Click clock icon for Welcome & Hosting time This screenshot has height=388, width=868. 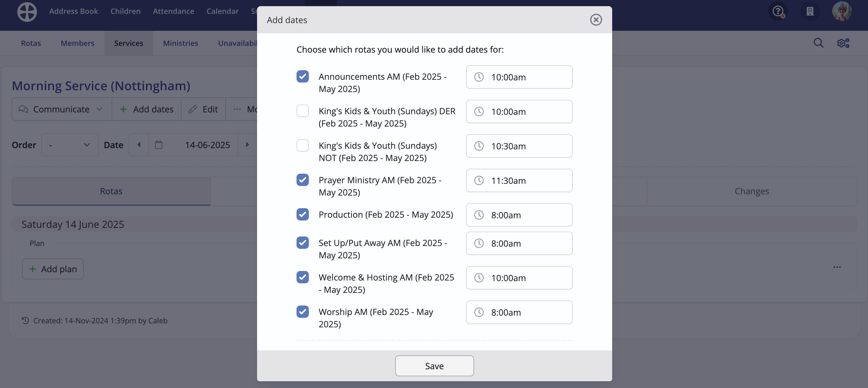[x=479, y=278]
